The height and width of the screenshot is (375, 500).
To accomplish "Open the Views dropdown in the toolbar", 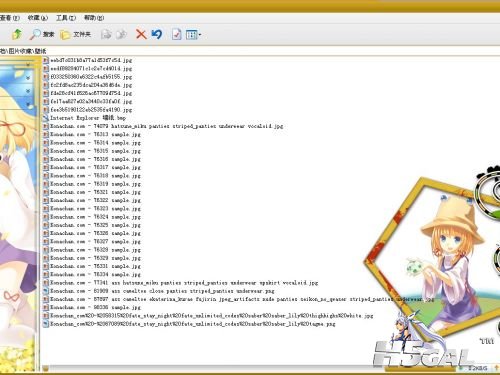I will click(193, 34).
